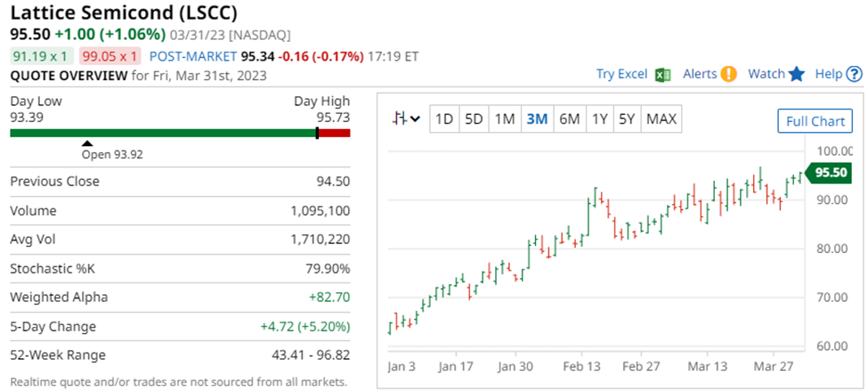The width and height of the screenshot is (868, 392).
Task: Click the Open 93.92 triangle marker
Action: click(87, 143)
